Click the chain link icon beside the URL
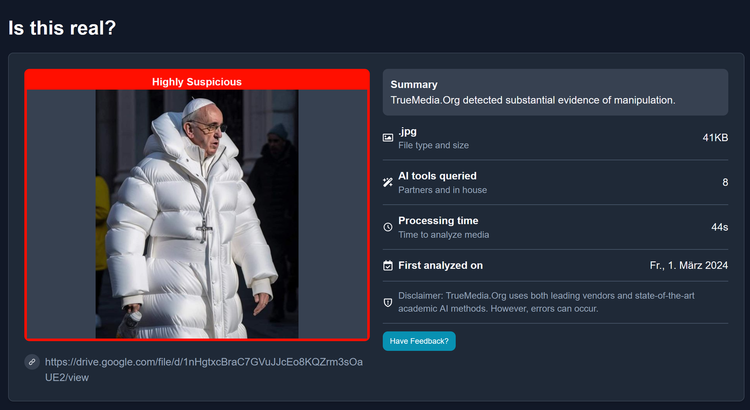 pyautogui.click(x=32, y=362)
